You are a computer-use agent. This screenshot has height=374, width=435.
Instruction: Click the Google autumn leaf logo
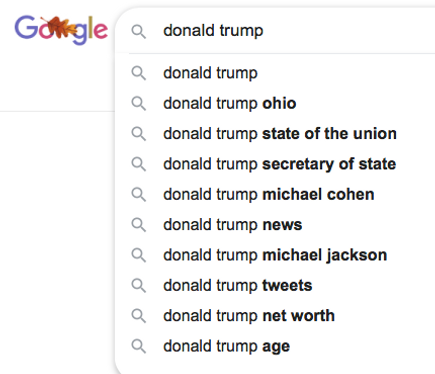(x=61, y=30)
